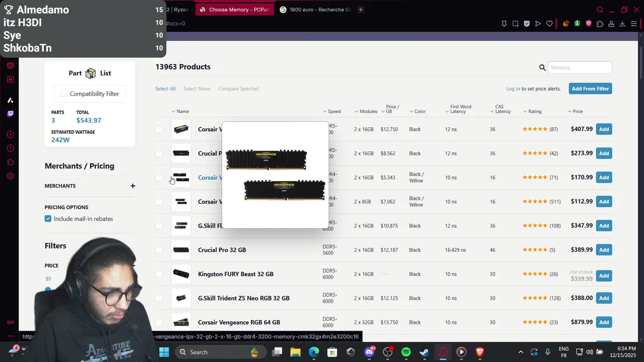The height and width of the screenshot is (362, 644).
Task: Click Add From Filter button
Action: [591, 88]
